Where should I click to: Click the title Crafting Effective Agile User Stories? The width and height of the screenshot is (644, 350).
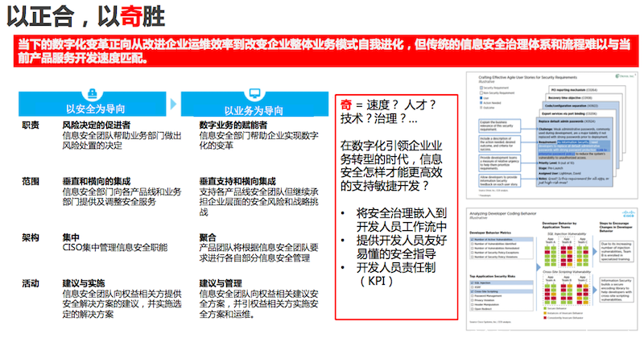click(528, 77)
